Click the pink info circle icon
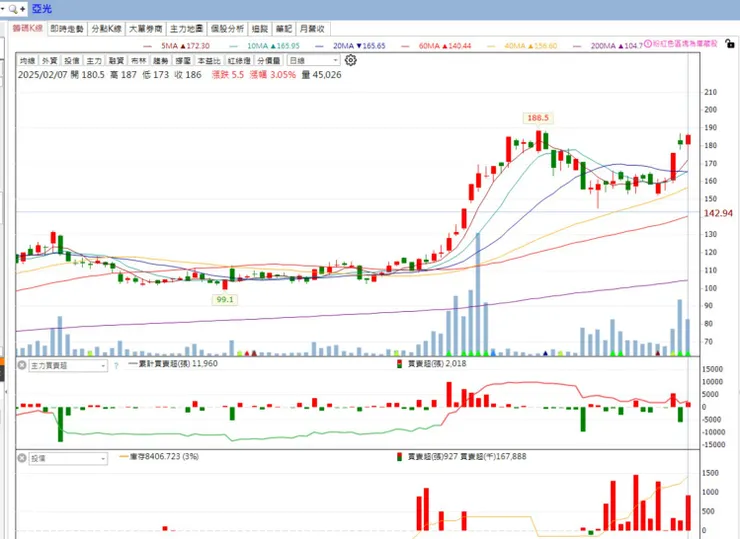The image size is (740, 539). 648,43
